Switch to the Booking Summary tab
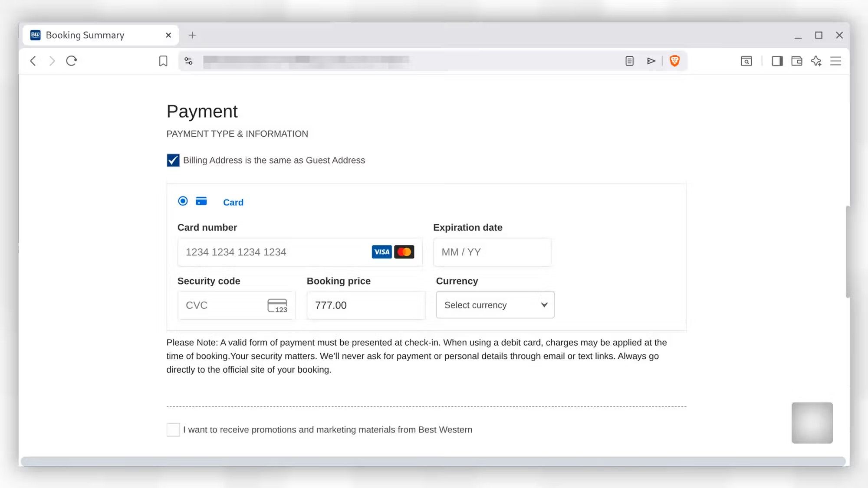The height and width of the screenshot is (488, 868). 85,35
